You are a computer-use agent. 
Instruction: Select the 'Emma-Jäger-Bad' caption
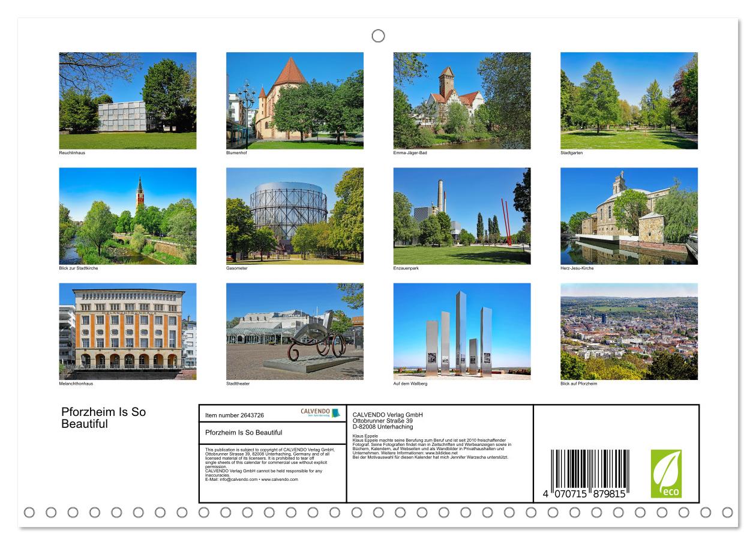[410, 153]
